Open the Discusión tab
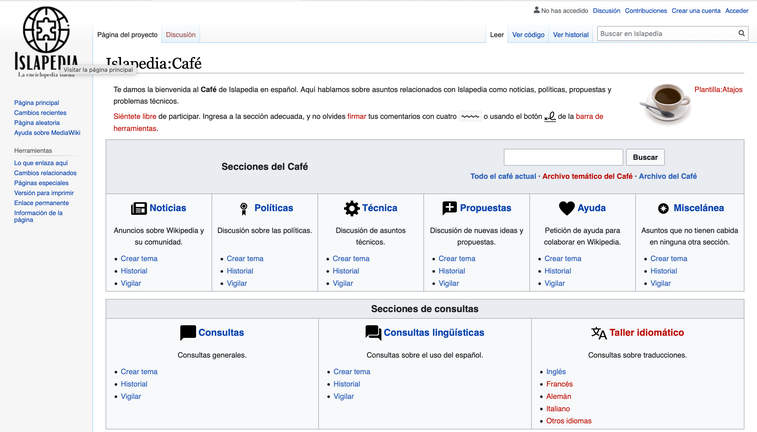The width and height of the screenshot is (757, 432). click(181, 35)
